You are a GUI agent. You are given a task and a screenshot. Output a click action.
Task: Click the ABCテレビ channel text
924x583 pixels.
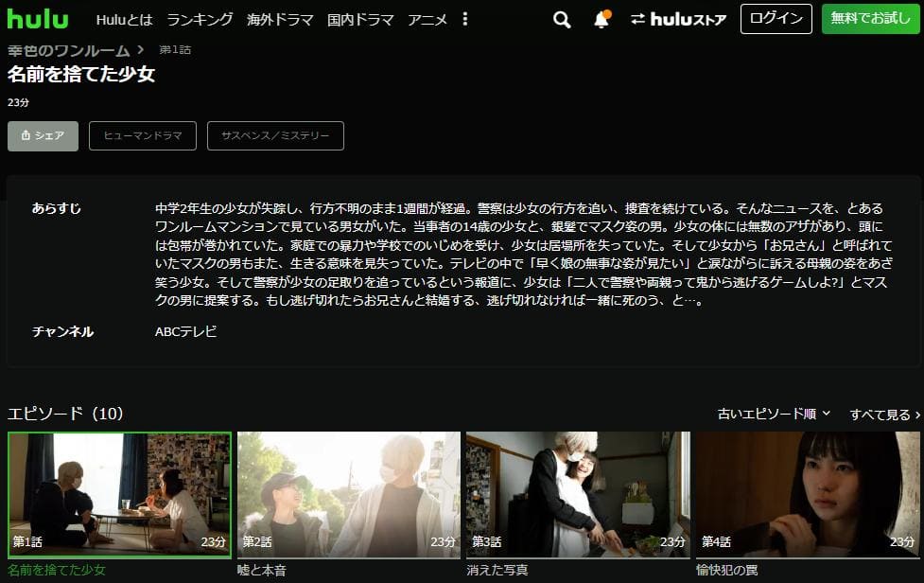(185, 332)
